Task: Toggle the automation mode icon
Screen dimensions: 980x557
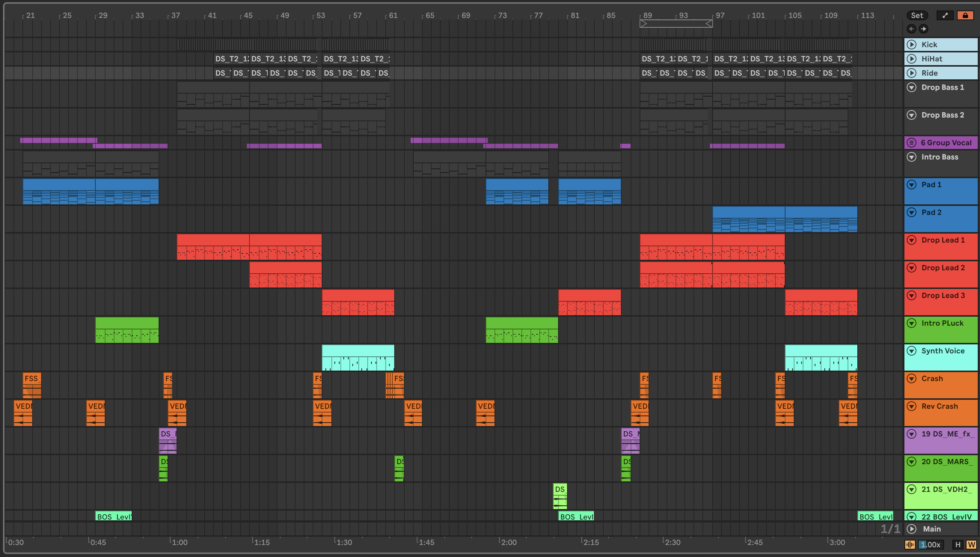Action: (x=945, y=15)
